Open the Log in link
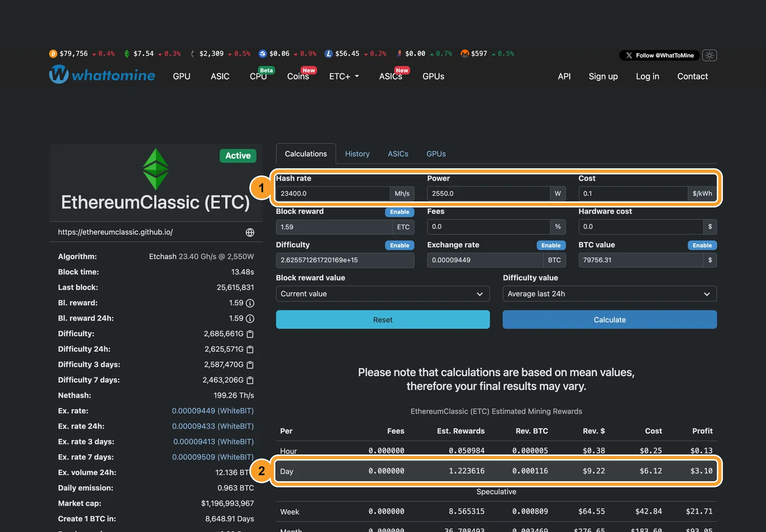Image resolution: width=766 pixels, height=532 pixels. 647,76
